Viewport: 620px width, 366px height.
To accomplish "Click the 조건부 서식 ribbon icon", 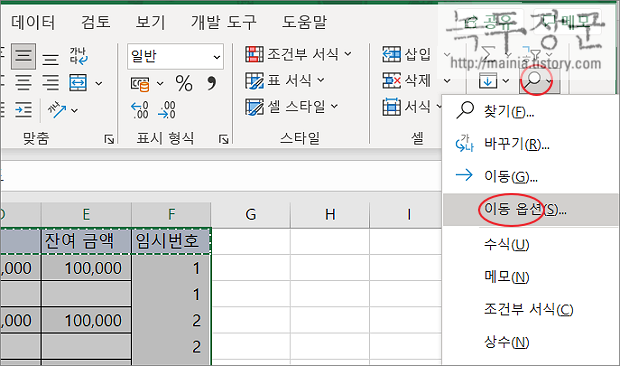I will tap(254, 54).
